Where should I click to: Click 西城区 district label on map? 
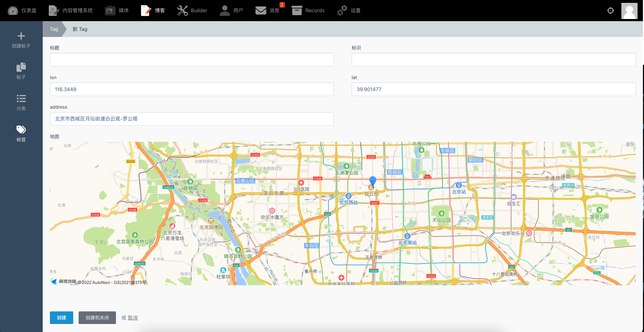click(395, 172)
